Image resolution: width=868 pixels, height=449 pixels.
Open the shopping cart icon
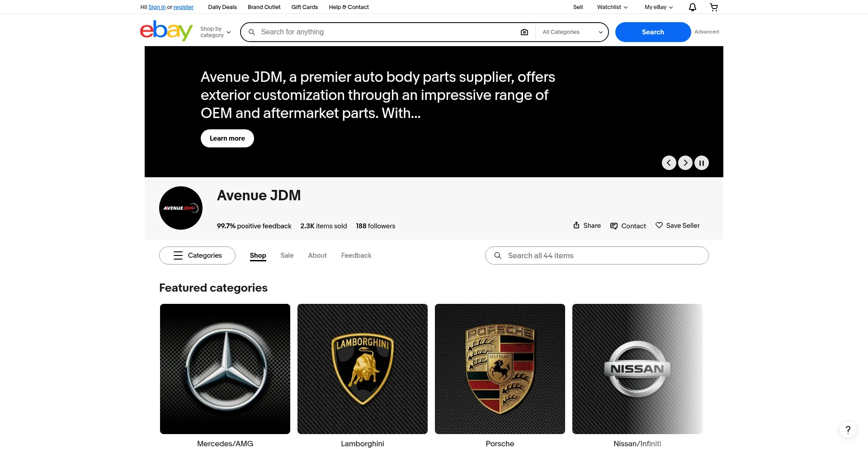(x=713, y=7)
